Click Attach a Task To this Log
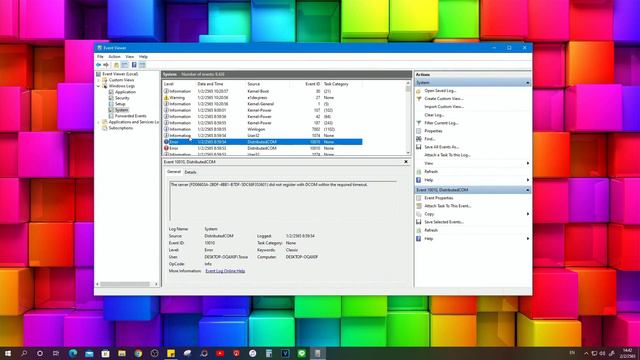 447,155
